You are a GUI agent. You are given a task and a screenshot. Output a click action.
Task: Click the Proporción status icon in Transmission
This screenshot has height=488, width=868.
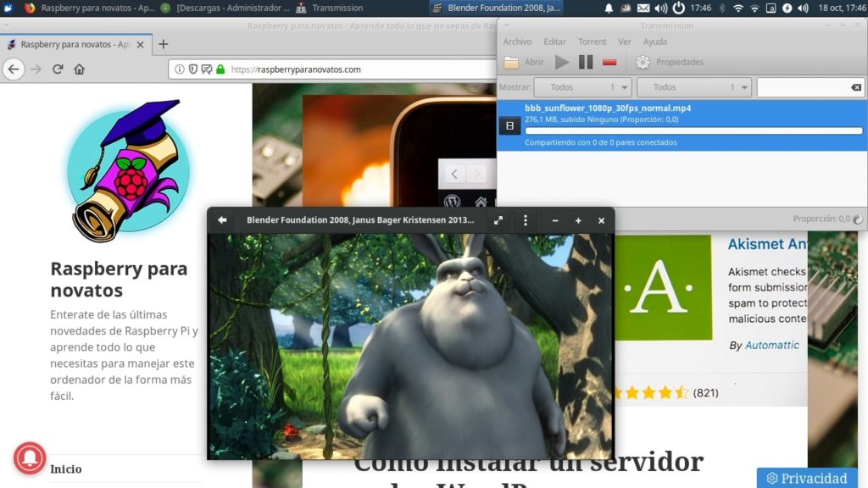(x=858, y=219)
